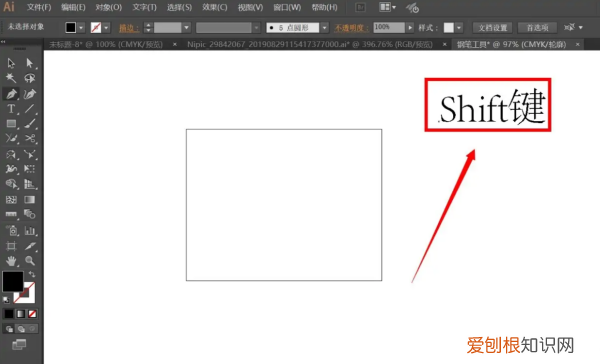Click the Go to Bridge icon
This screenshot has height=364, width=600.
coord(360,7)
